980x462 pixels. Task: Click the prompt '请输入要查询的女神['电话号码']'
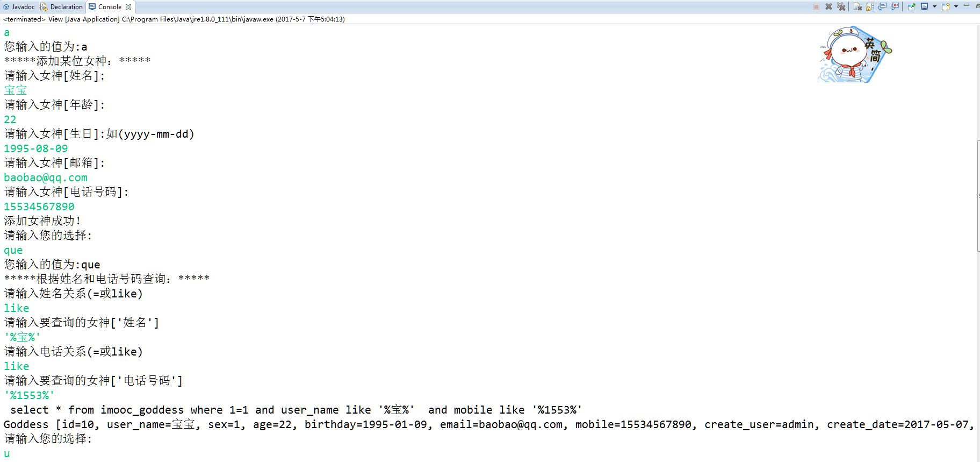pos(93,381)
